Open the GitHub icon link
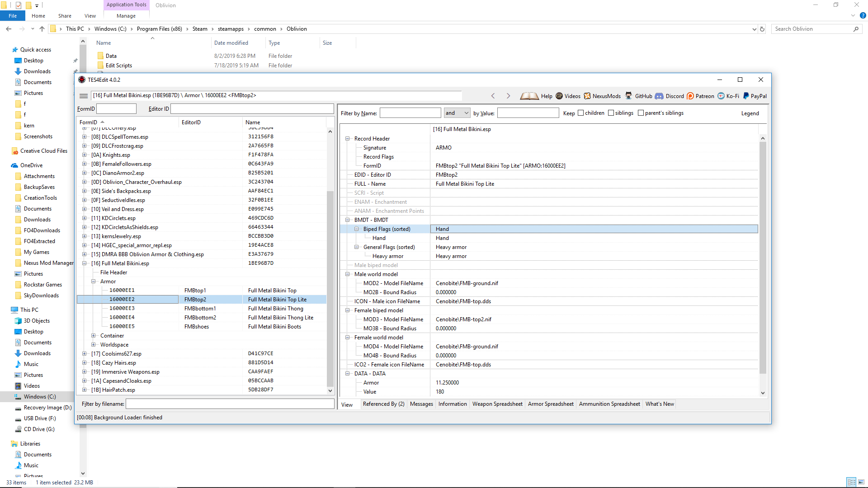The height and width of the screenshot is (488, 868). pyautogui.click(x=629, y=96)
